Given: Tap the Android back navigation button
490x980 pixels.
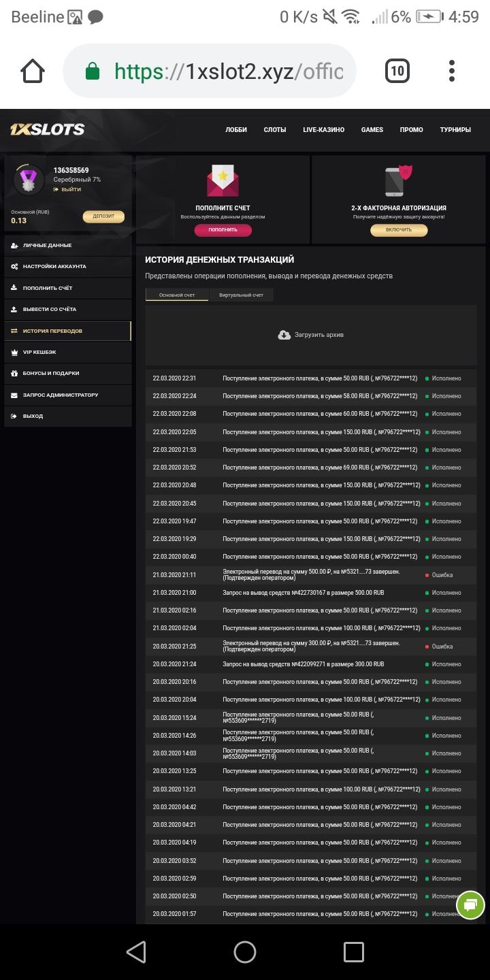Looking at the screenshot, I should click(136, 952).
